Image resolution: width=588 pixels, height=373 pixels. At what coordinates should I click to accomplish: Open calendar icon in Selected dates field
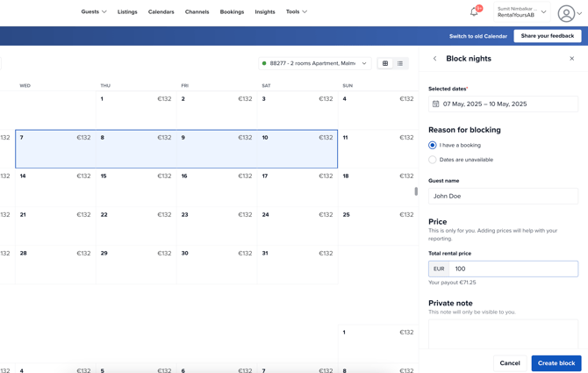click(436, 104)
